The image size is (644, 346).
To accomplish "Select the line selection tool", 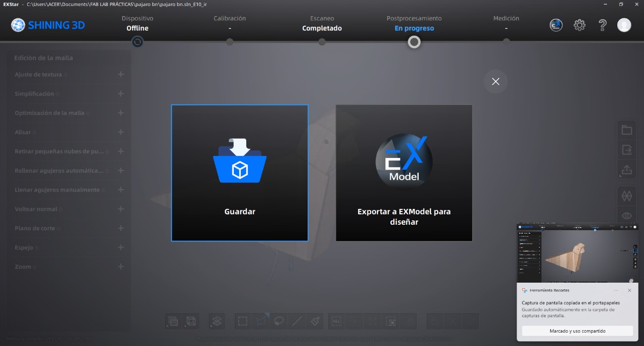I will click(x=297, y=321).
